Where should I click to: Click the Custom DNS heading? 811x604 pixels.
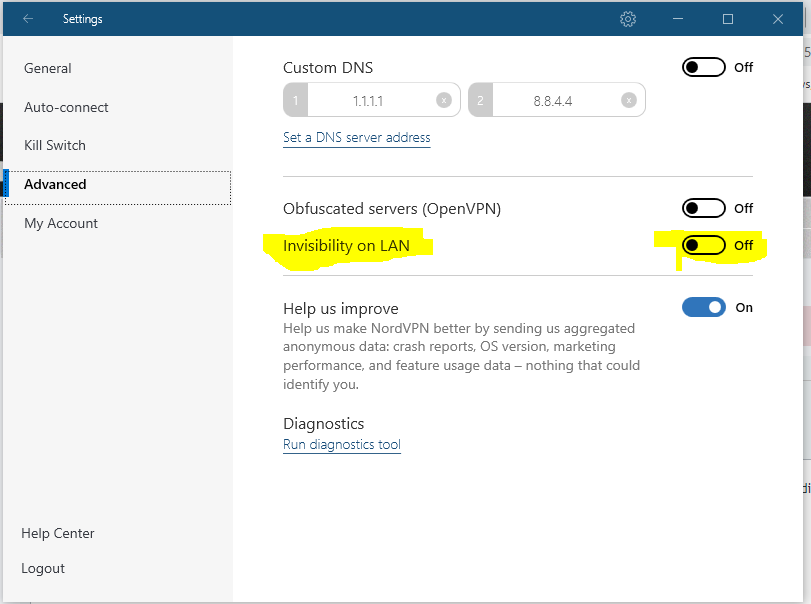tap(328, 68)
